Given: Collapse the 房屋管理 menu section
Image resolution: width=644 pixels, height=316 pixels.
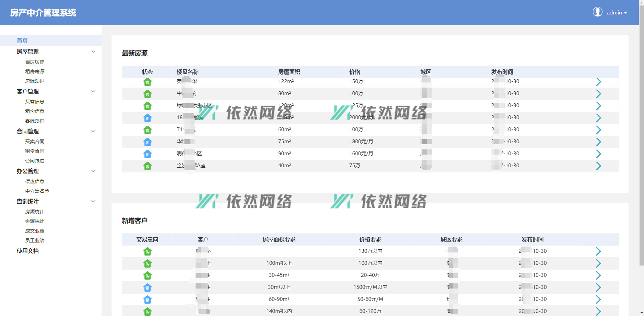Looking at the screenshot, I should [93, 52].
